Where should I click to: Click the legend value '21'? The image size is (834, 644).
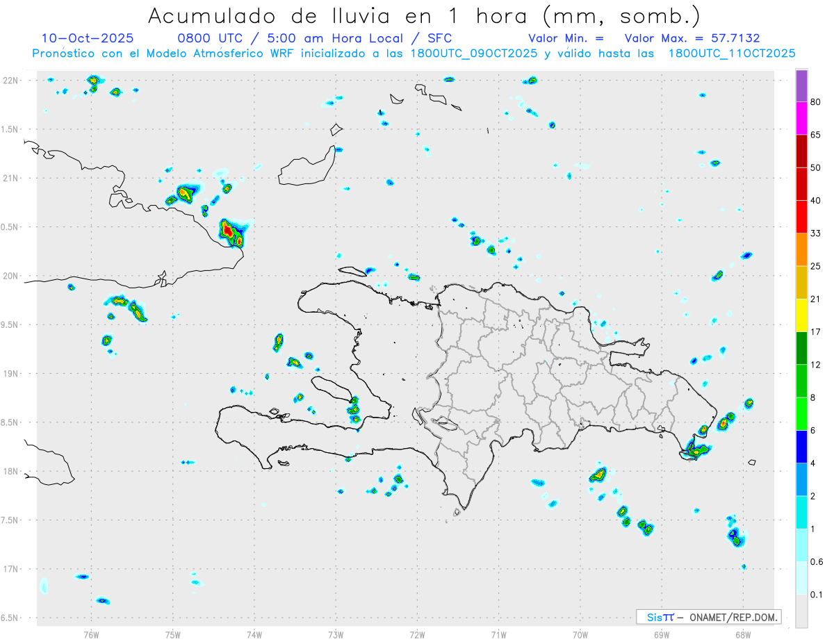[816, 299]
